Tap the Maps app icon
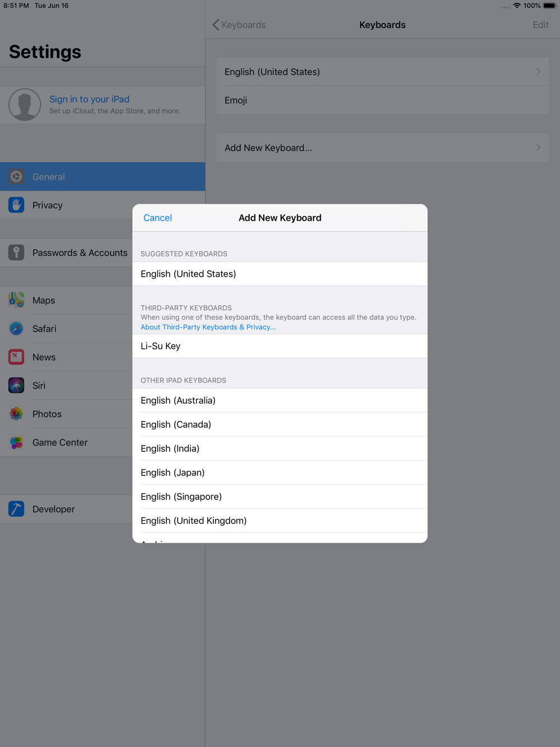Image resolution: width=560 pixels, height=747 pixels. pyautogui.click(x=16, y=300)
